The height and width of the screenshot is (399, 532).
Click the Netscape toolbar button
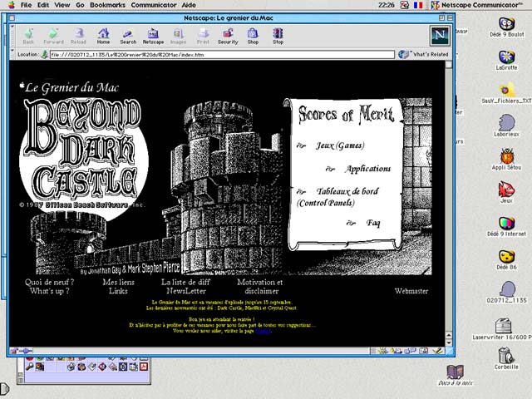pyautogui.click(x=153, y=36)
